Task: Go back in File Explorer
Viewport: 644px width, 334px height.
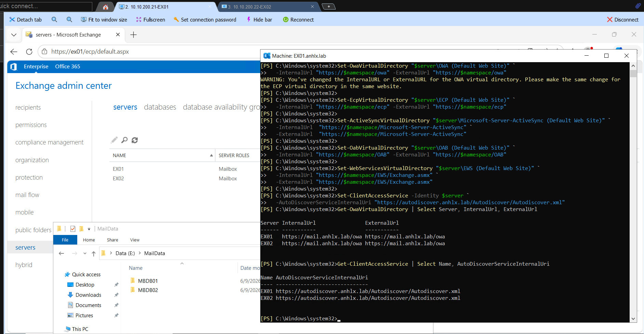Action: [x=62, y=253]
